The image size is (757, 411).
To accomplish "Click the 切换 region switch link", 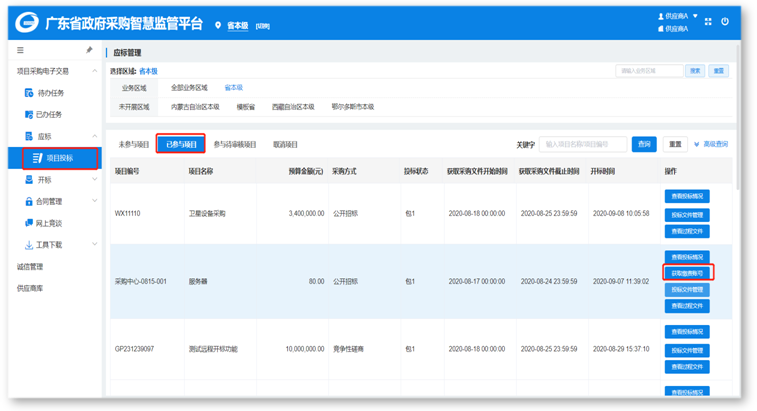I will point(263,26).
